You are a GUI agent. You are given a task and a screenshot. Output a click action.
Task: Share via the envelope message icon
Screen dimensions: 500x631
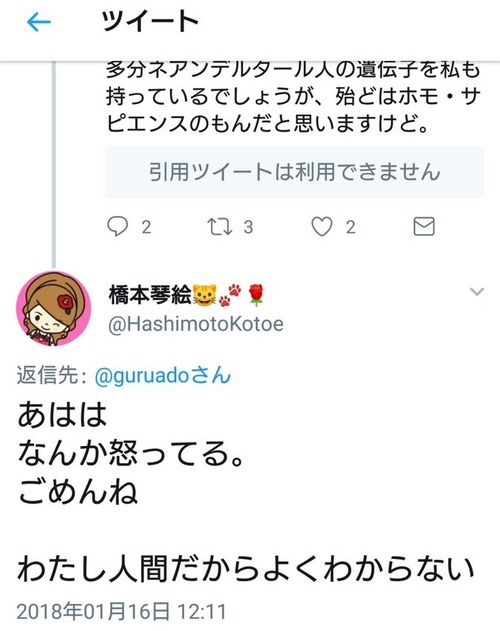pos(424,226)
